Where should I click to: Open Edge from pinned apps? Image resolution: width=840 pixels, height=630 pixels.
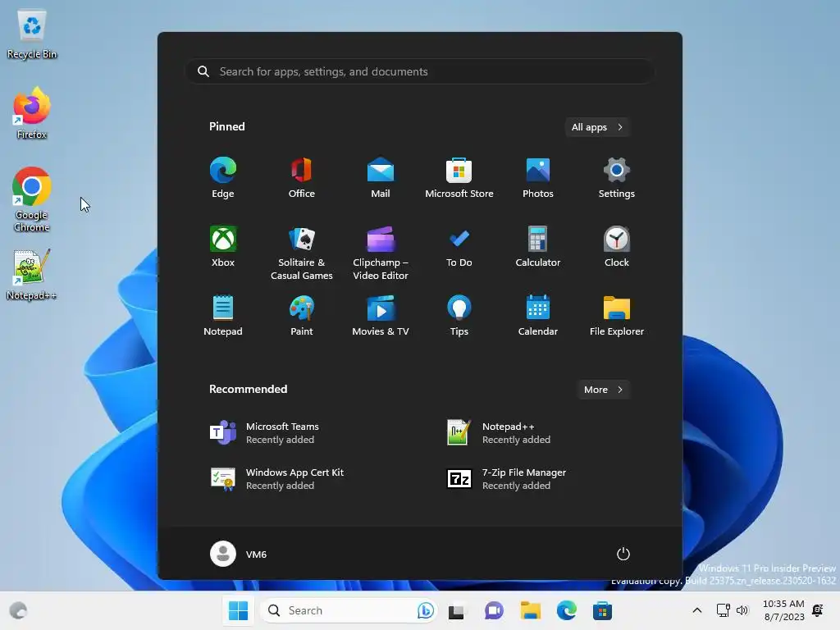(x=223, y=178)
